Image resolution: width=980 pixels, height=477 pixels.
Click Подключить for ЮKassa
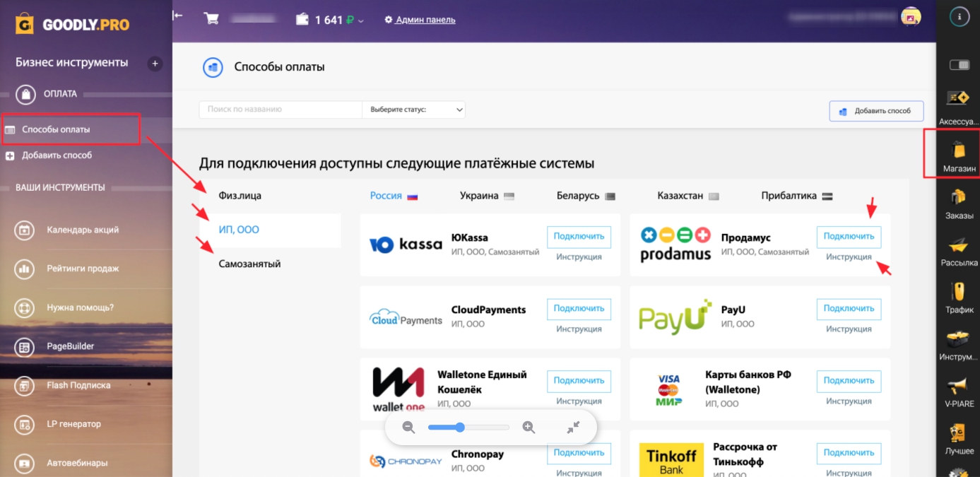point(579,237)
